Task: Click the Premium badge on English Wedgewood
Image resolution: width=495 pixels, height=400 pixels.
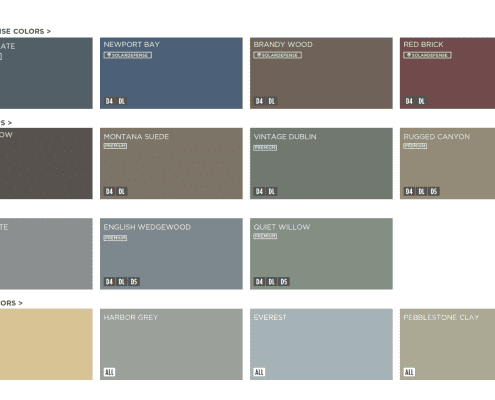Action: 115,238
